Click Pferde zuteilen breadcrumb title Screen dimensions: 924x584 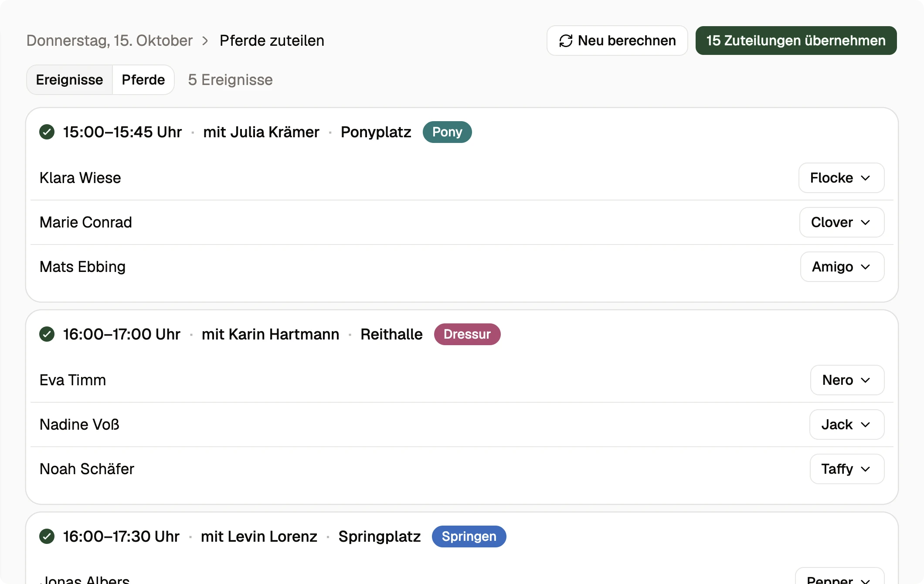coord(272,41)
